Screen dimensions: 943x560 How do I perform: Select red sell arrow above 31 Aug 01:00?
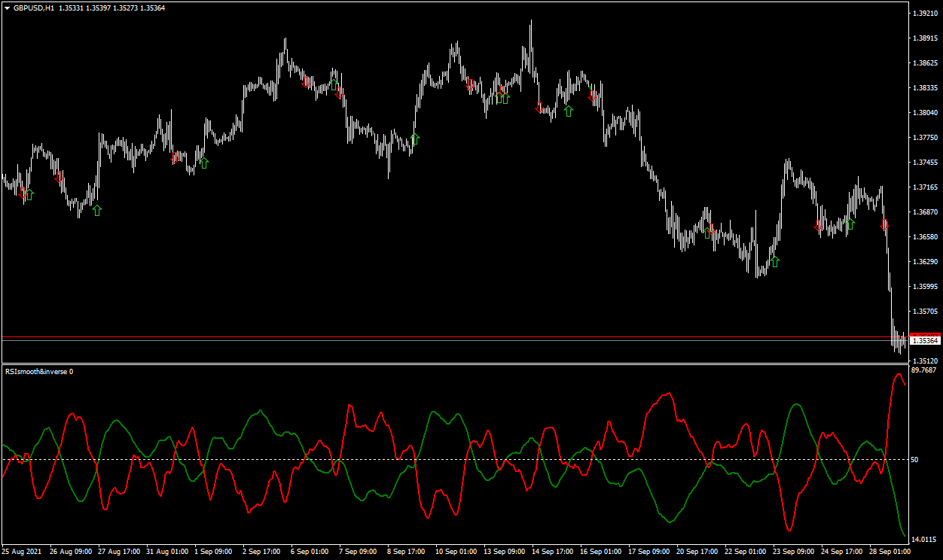point(175,157)
